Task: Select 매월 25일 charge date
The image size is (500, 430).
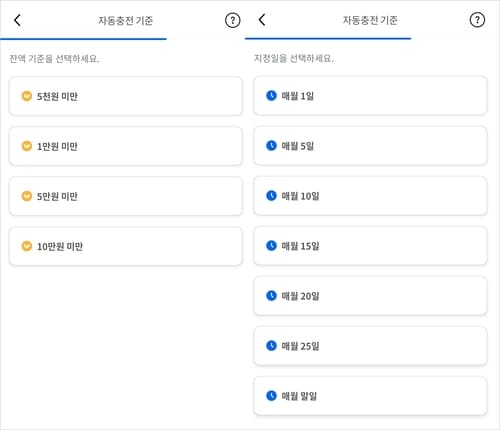Action: 370,346
